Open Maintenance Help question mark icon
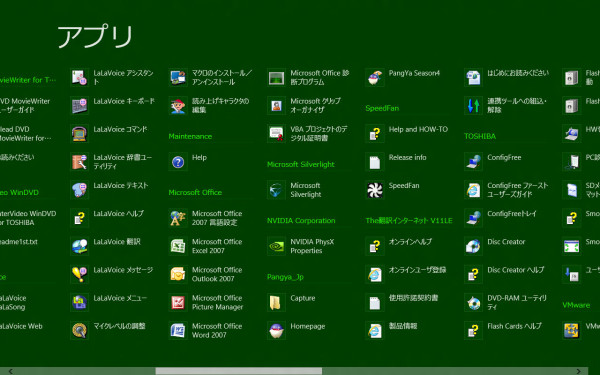The image size is (600, 375). [x=178, y=162]
